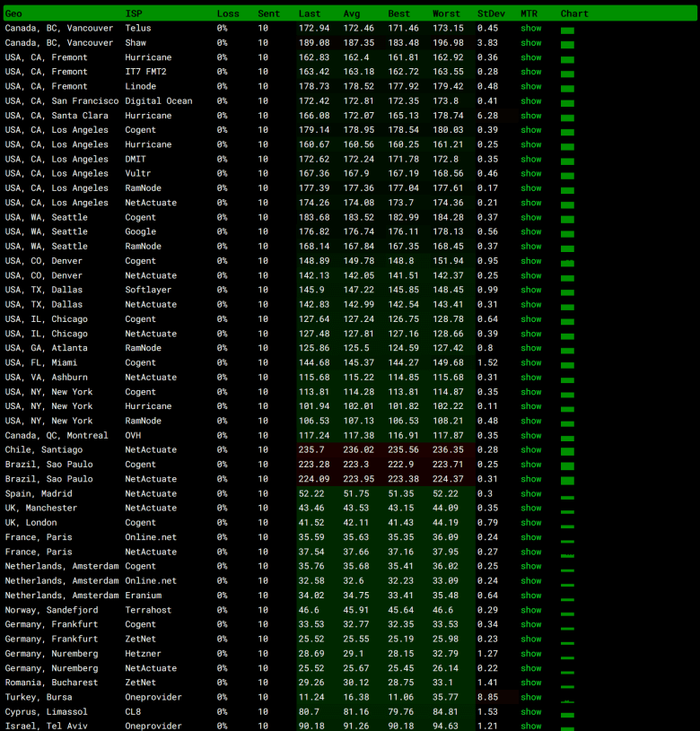Show MTR for Los Angeles DMIT
The image size is (700, 731).
click(530, 159)
